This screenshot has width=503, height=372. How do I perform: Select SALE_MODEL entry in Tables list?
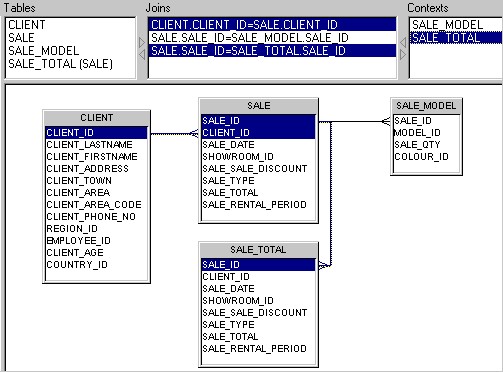click(x=43, y=51)
